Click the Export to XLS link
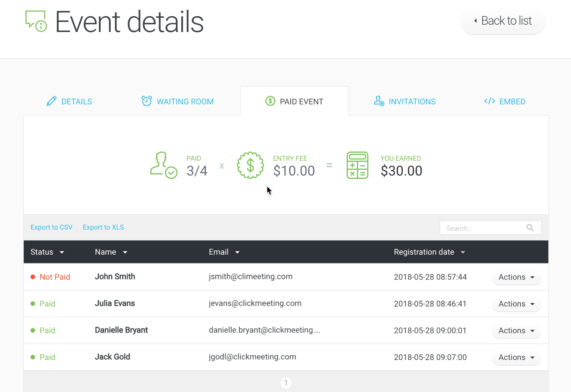Image resolution: width=571 pixels, height=392 pixels. [x=103, y=227]
